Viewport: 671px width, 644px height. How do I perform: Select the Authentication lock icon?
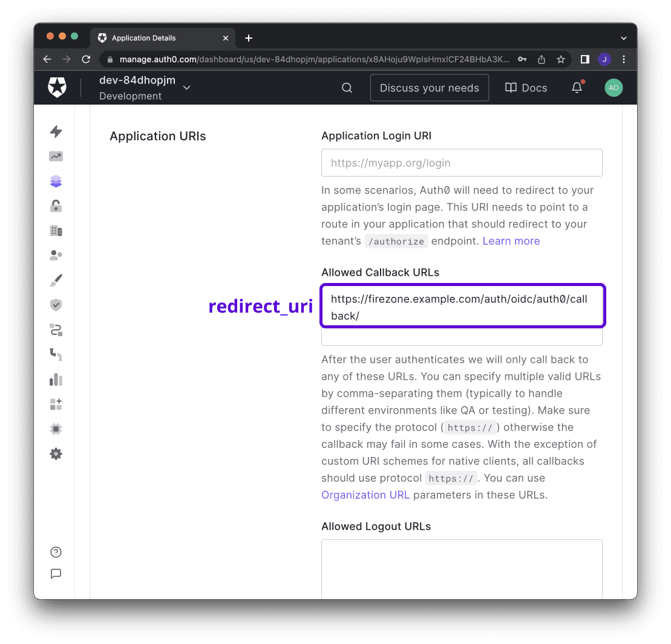point(56,206)
